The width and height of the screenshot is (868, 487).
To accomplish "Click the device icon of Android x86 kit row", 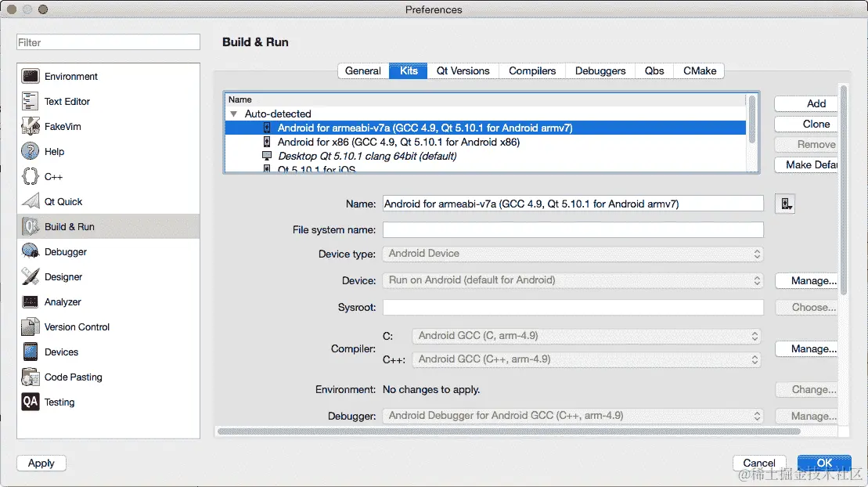I will [267, 142].
